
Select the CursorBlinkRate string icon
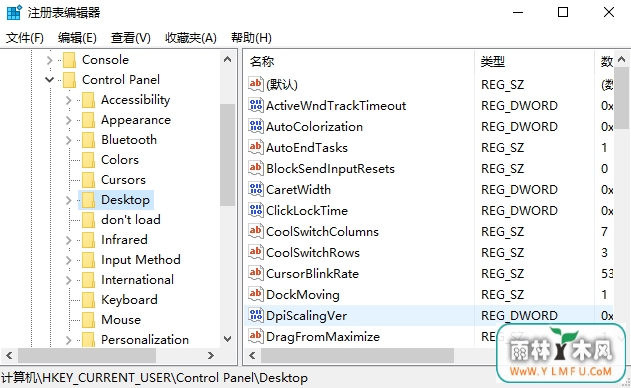tap(256, 273)
